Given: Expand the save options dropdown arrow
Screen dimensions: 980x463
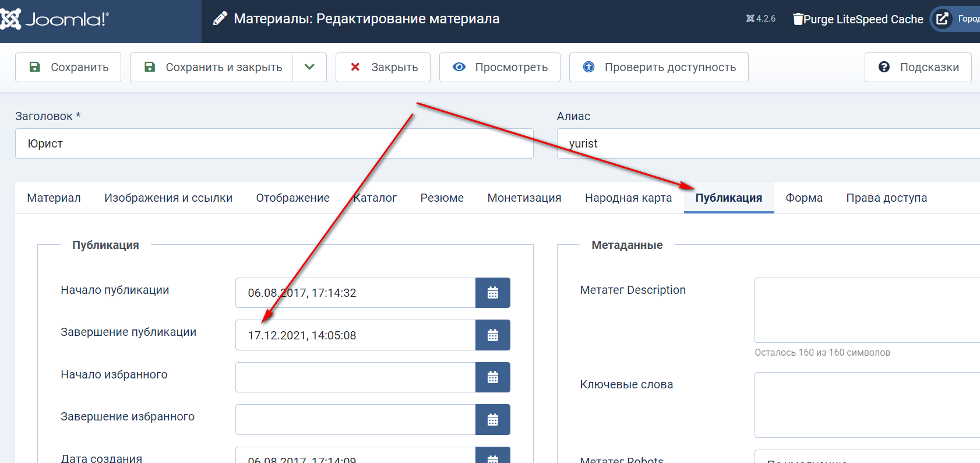Looking at the screenshot, I should (309, 67).
